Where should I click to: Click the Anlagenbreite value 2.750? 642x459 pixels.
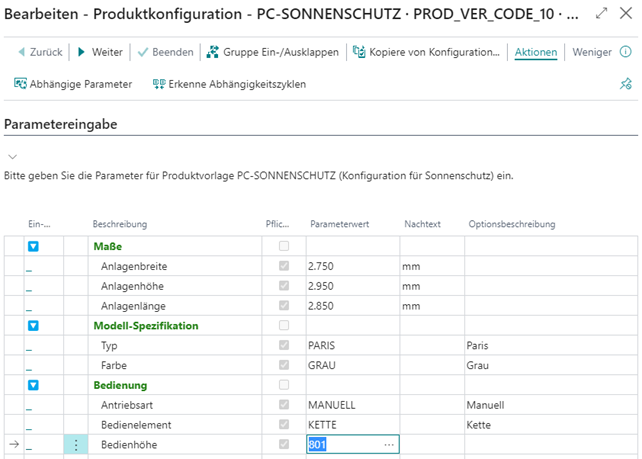pos(321,266)
